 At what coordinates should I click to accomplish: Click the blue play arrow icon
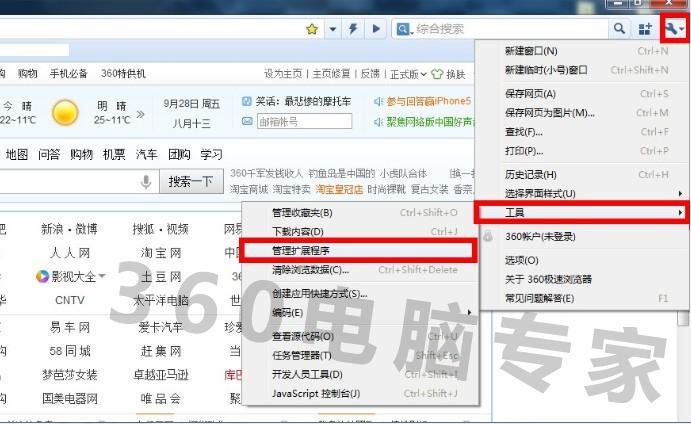[376, 29]
